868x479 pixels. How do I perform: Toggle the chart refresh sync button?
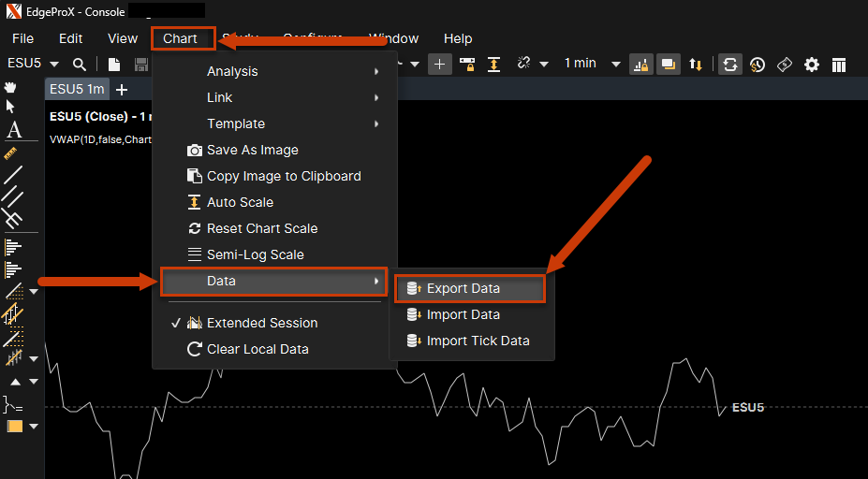click(x=730, y=64)
